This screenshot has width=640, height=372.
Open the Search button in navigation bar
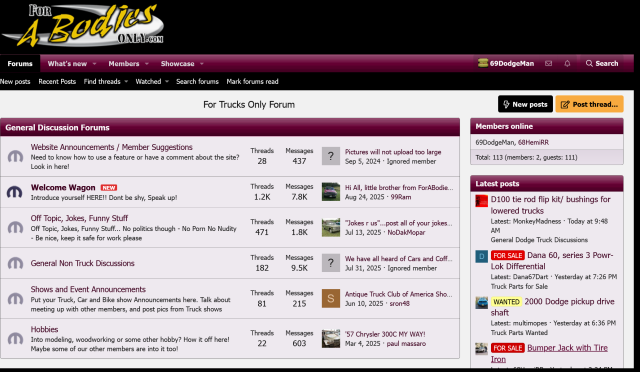pyautogui.click(x=602, y=64)
